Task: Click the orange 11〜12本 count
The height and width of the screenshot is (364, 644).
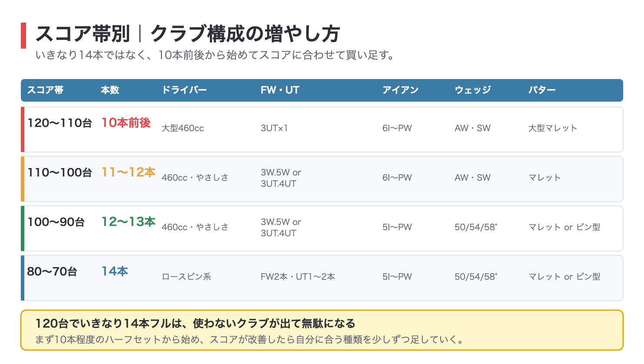Action: tap(129, 172)
